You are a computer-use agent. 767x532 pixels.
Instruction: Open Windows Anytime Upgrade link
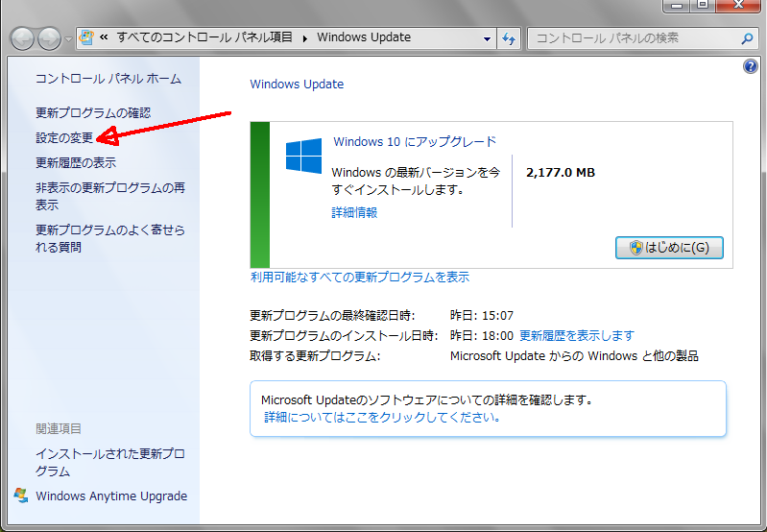tap(111, 496)
